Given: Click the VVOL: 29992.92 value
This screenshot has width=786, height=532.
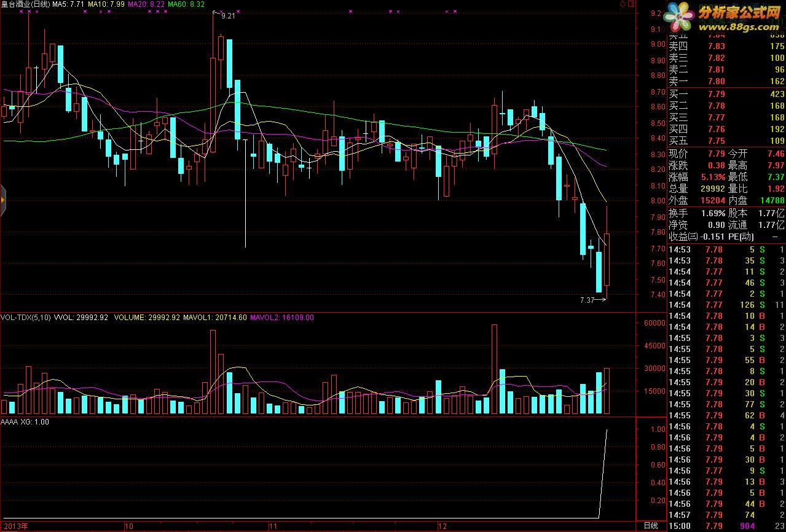Looking at the screenshot, I should 81,318.
